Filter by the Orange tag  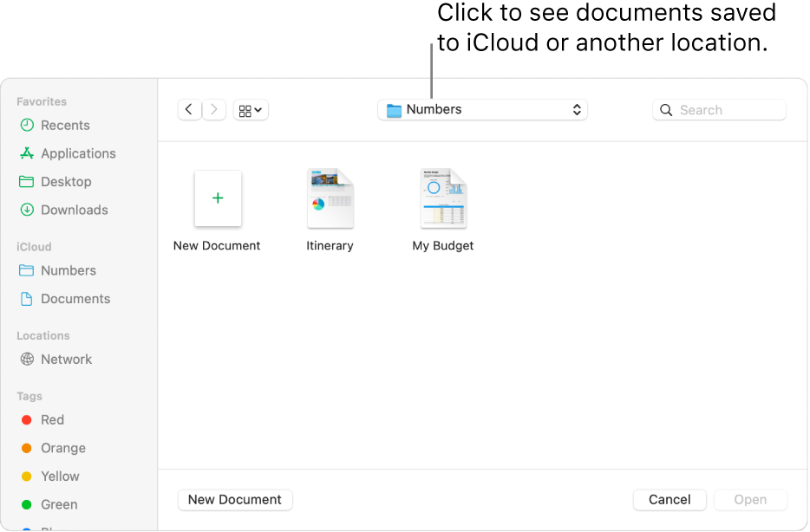[x=63, y=448]
